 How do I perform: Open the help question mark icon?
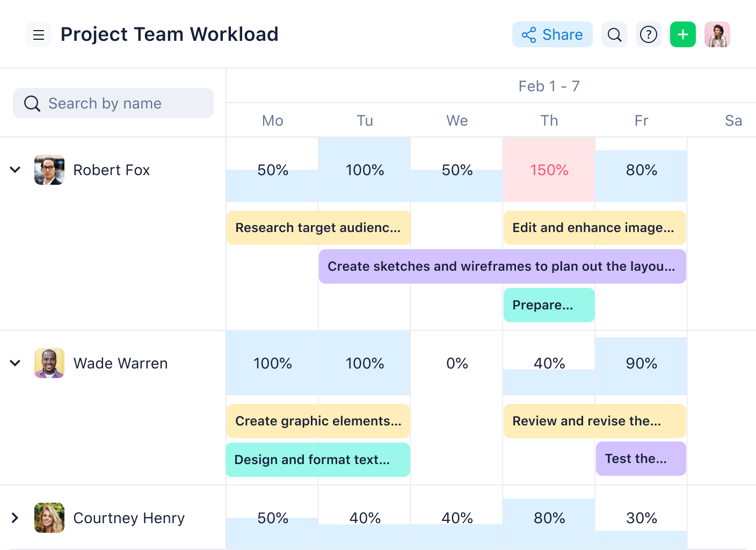649,34
